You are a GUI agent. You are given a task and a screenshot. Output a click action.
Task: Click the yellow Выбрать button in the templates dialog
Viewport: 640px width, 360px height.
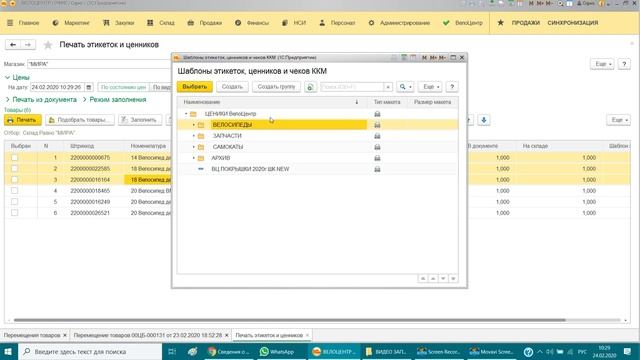pyautogui.click(x=195, y=87)
